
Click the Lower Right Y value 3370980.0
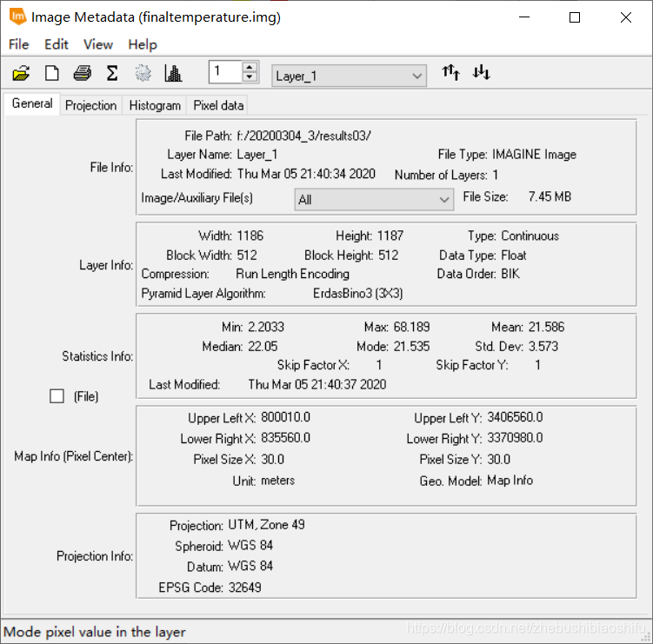[515, 438]
